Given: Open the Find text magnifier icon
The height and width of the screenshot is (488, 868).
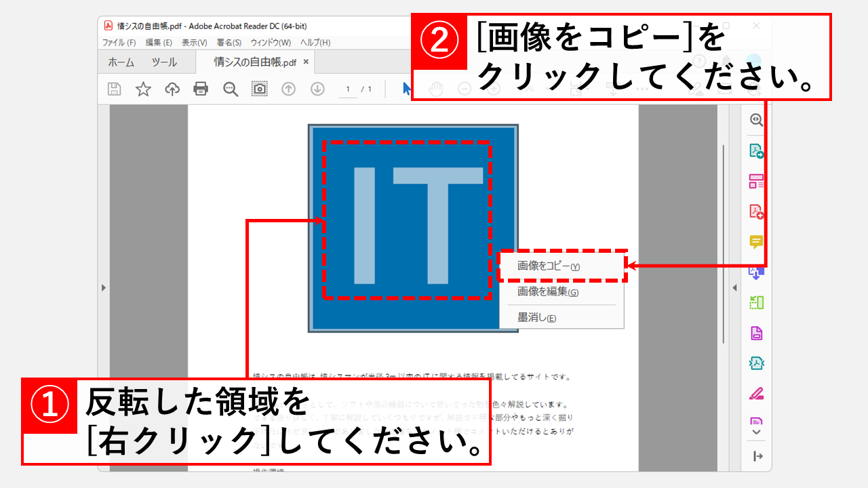Looking at the screenshot, I should 231,89.
